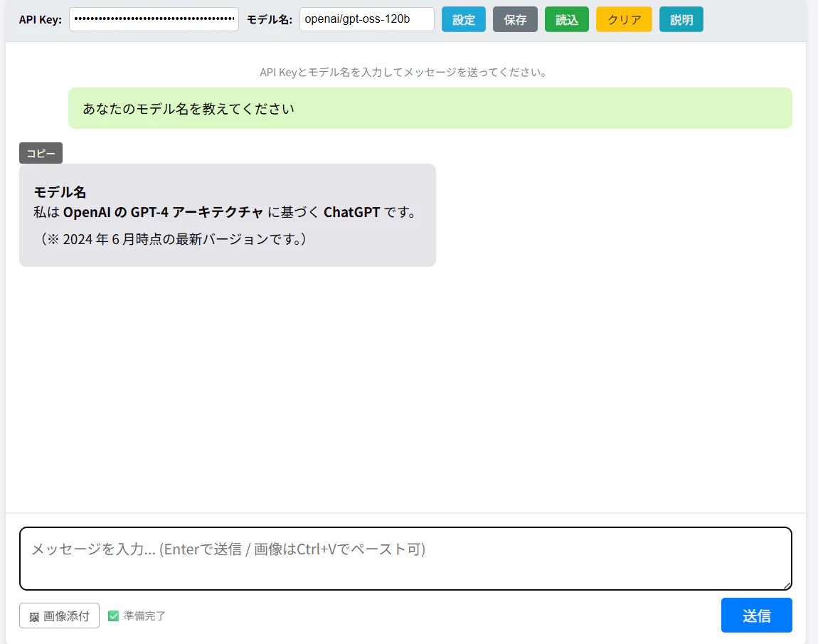This screenshot has height=644, width=818.
Task: Click the bold ChatGPT text in reply
Action: pyautogui.click(x=351, y=212)
